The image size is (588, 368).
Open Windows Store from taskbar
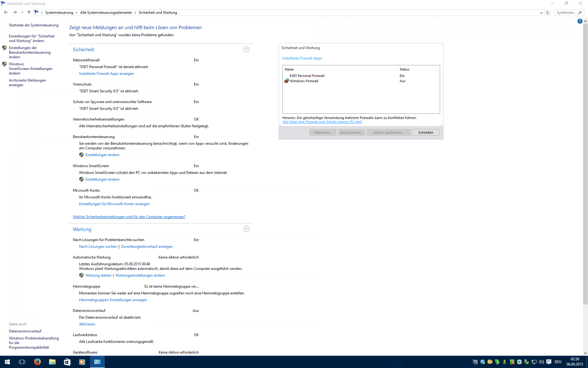[x=67, y=362]
